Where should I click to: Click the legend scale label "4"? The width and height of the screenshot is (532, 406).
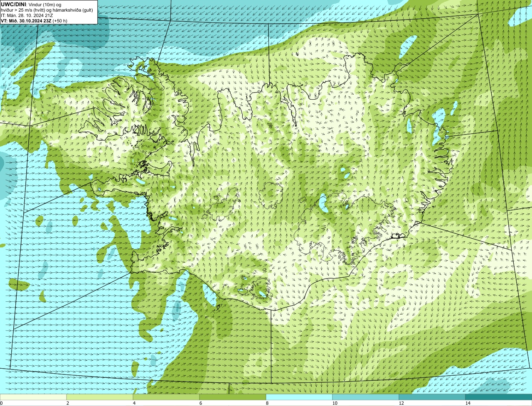click(134, 403)
